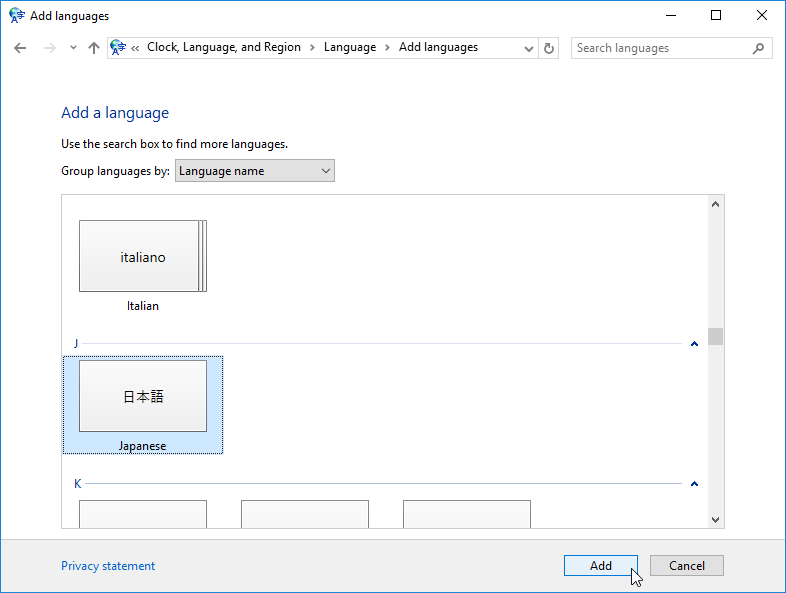This screenshot has width=786, height=593.
Task: Click the Forward navigation arrow
Action: [x=49, y=48]
